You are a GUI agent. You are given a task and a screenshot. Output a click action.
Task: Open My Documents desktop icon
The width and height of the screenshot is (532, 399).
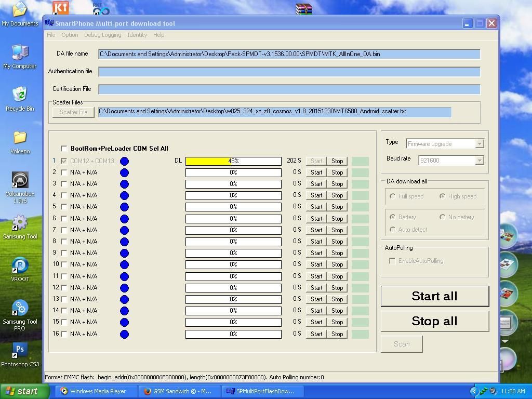pyautogui.click(x=20, y=14)
